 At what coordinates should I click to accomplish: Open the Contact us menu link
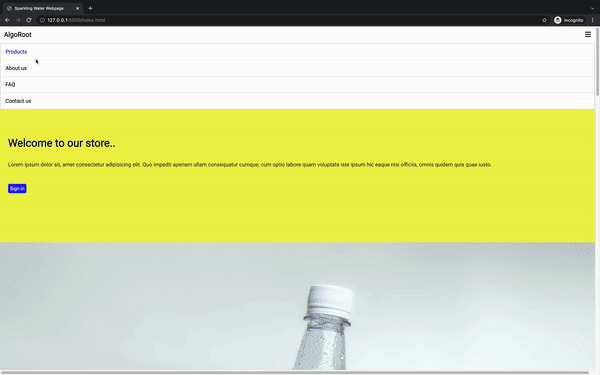click(x=18, y=101)
